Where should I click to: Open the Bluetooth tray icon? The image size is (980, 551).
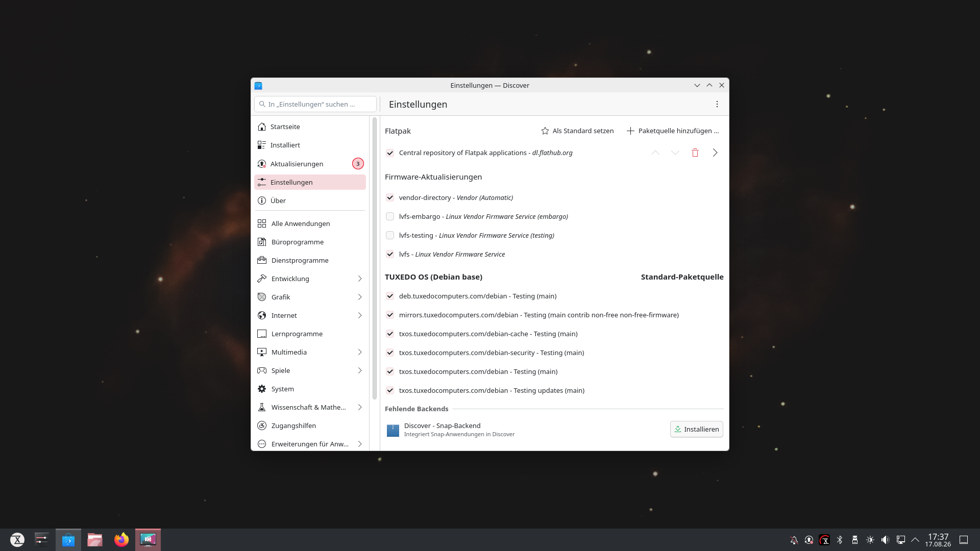coord(840,540)
